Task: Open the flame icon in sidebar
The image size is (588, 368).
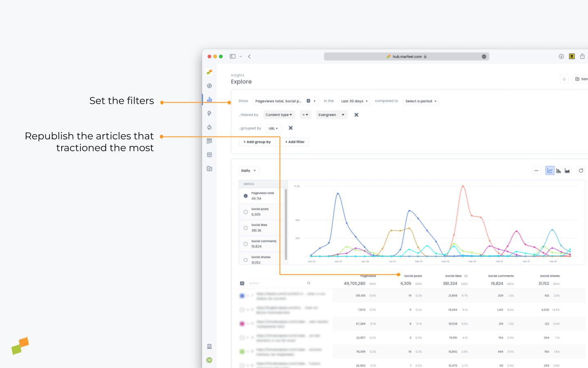Action: (x=209, y=127)
